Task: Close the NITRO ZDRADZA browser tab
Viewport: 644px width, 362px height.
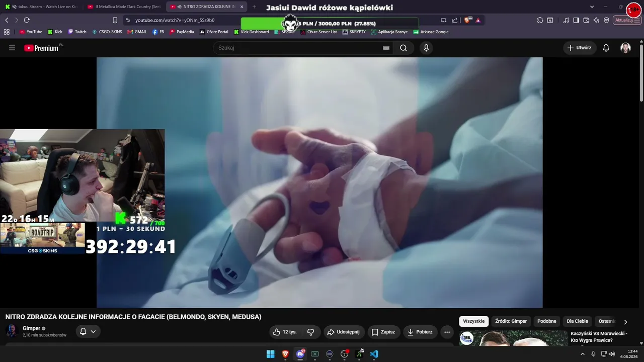Action: click(x=242, y=7)
